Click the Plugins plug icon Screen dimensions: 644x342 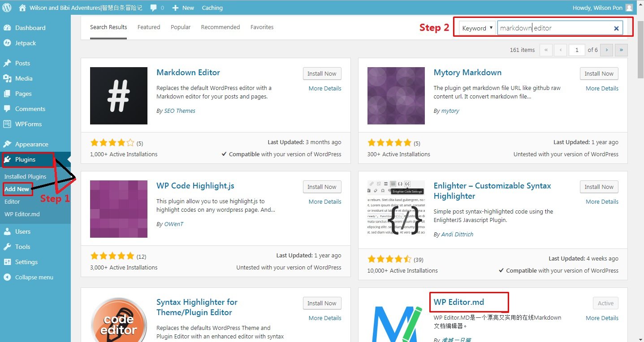pos(7,159)
